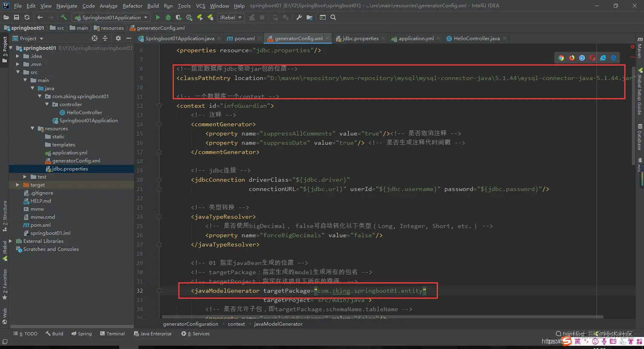The image size is (644, 349).
Task: Toggle the Structure tool window strip button
Action: coord(5,215)
